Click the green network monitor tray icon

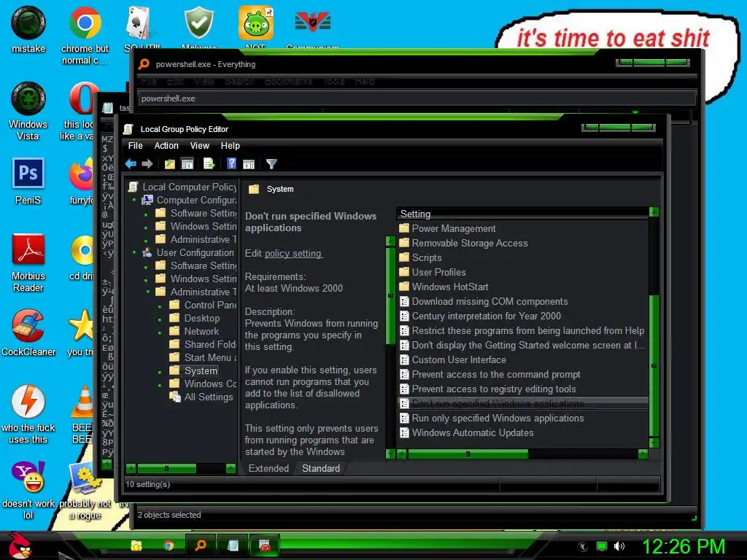click(602, 547)
